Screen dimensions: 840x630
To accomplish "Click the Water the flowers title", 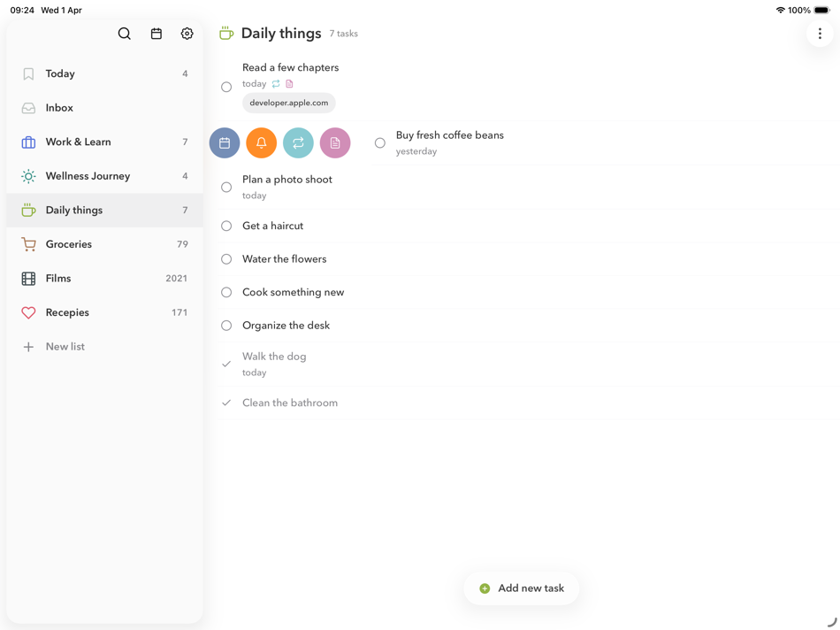I will tap(285, 259).
